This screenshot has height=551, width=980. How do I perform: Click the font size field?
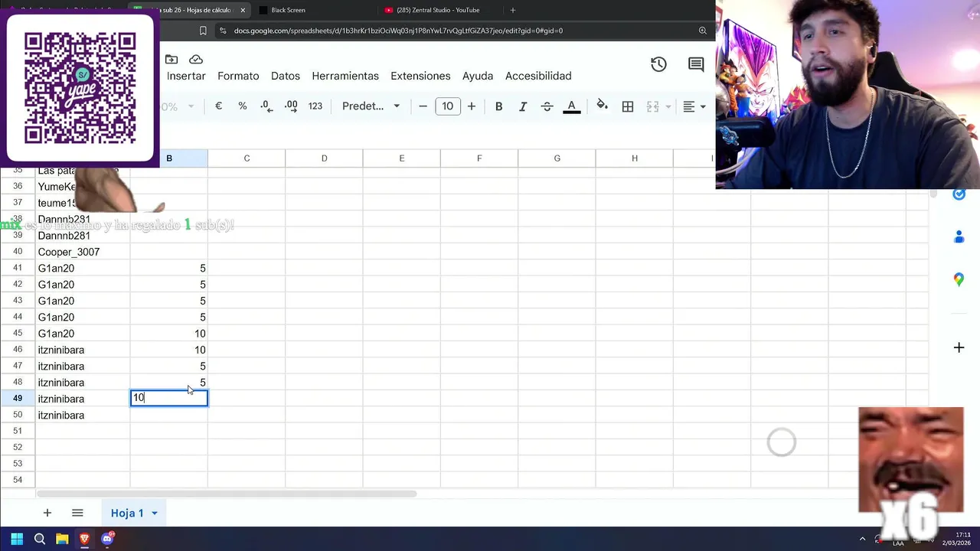(x=448, y=106)
